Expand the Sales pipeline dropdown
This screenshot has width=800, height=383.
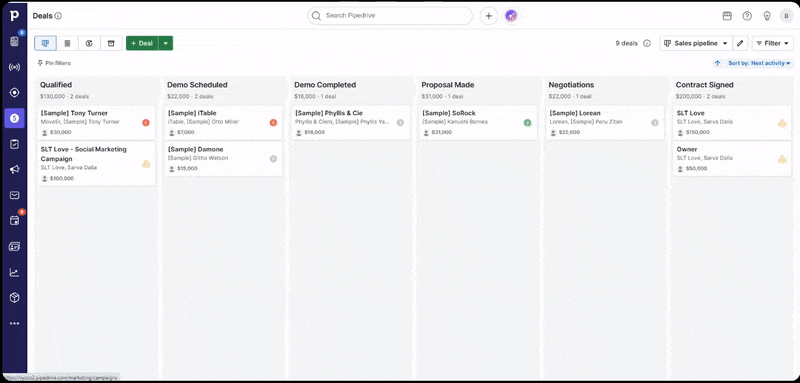(696, 43)
